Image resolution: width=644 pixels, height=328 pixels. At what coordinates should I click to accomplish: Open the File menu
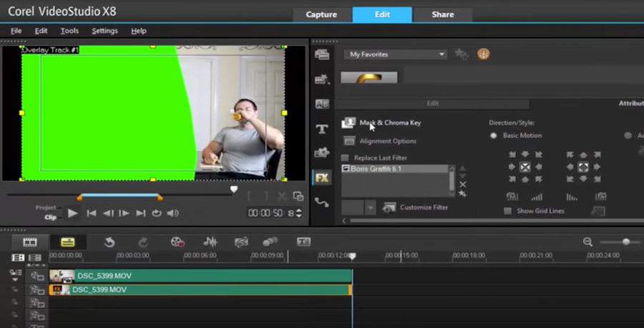[16, 31]
